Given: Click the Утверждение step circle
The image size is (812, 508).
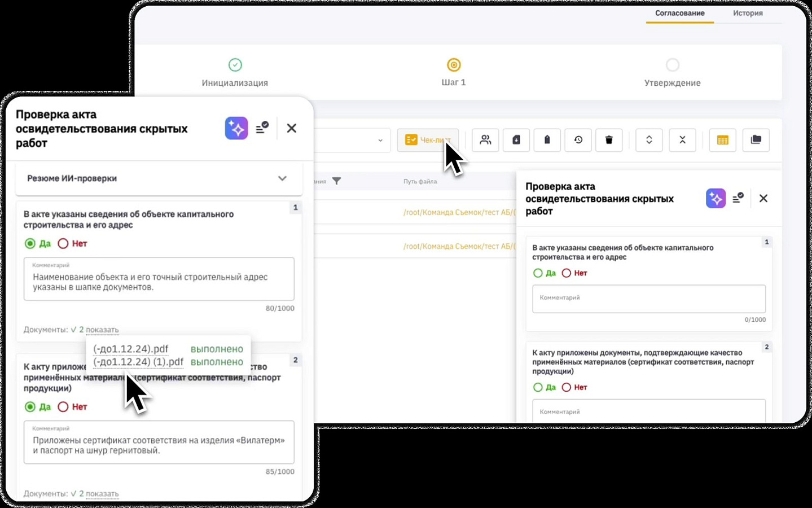Looking at the screenshot, I should (x=673, y=65).
